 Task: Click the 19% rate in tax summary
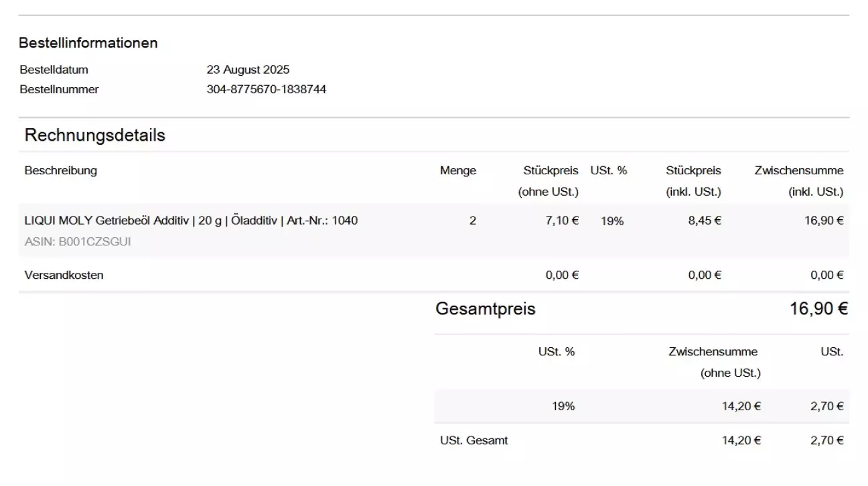(x=564, y=406)
